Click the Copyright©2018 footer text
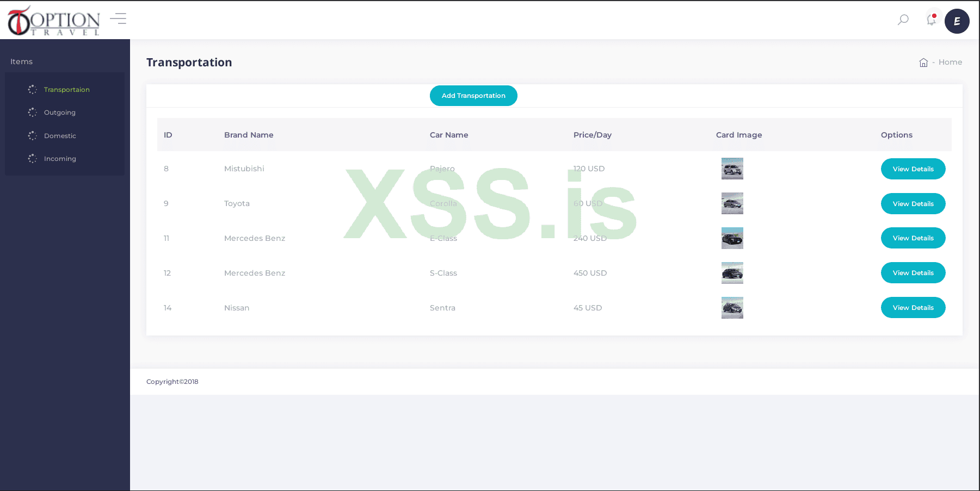The height and width of the screenshot is (491, 980). (x=172, y=382)
